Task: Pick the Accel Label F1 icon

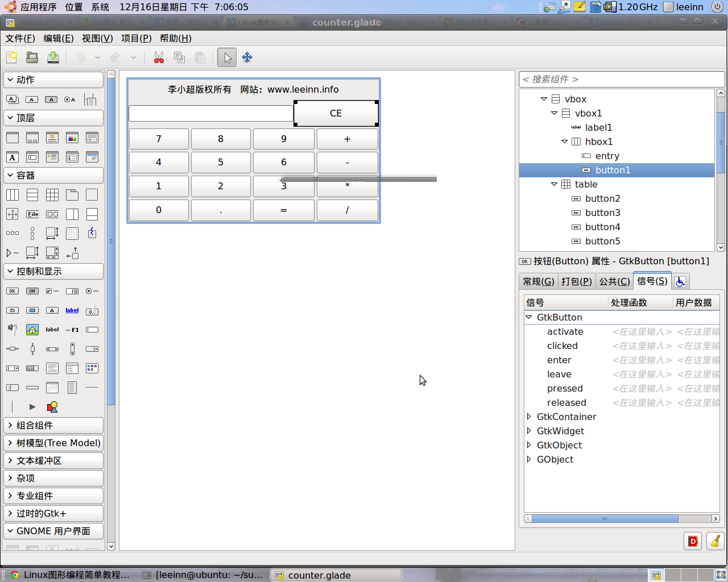Action: [x=72, y=330]
